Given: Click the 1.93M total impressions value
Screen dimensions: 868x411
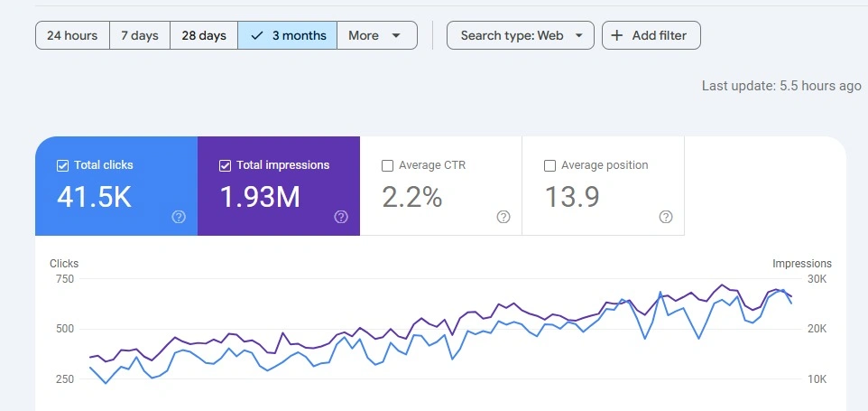Looking at the screenshot, I should coord(260,197).
